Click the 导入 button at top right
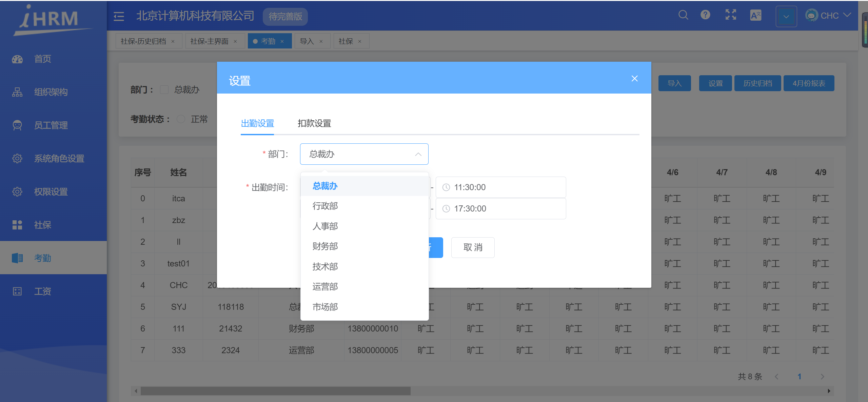Screen dimensions: 868x402 (674, 83)
